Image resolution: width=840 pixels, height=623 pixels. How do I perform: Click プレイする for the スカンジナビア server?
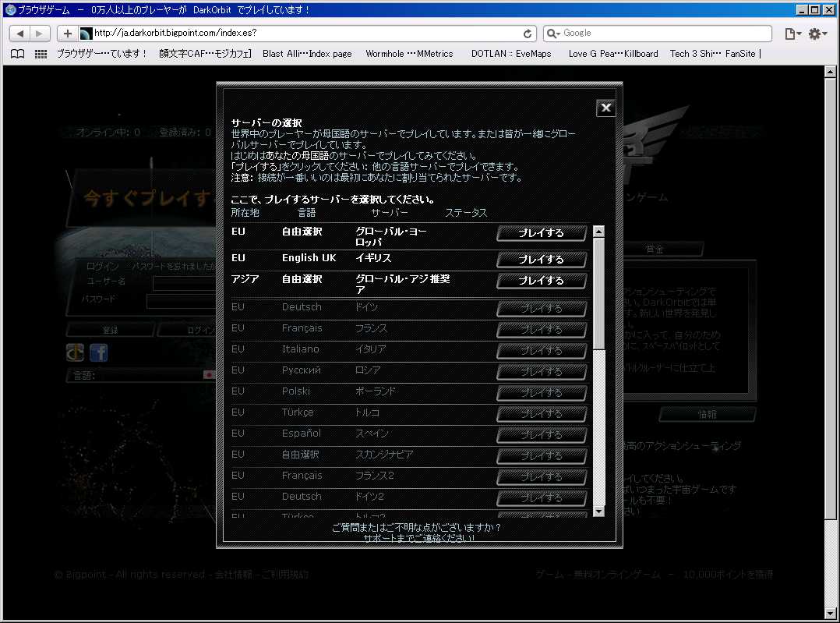pos(541,455)
